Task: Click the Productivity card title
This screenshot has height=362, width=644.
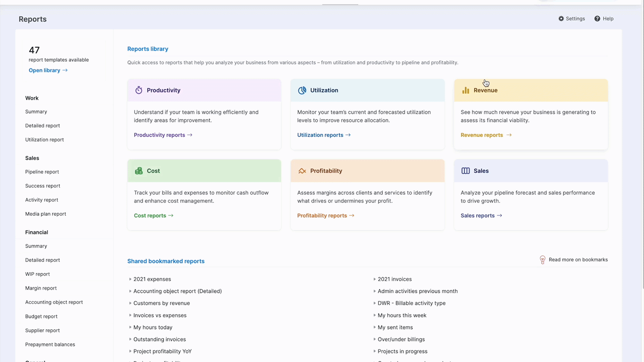Action: pyautogui.click(x=164, y=90)
